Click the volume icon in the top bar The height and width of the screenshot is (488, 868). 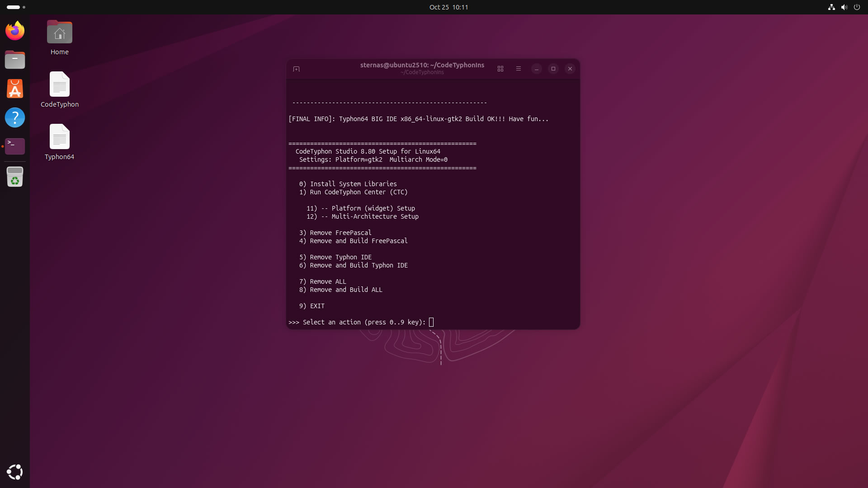pos(844,7)
